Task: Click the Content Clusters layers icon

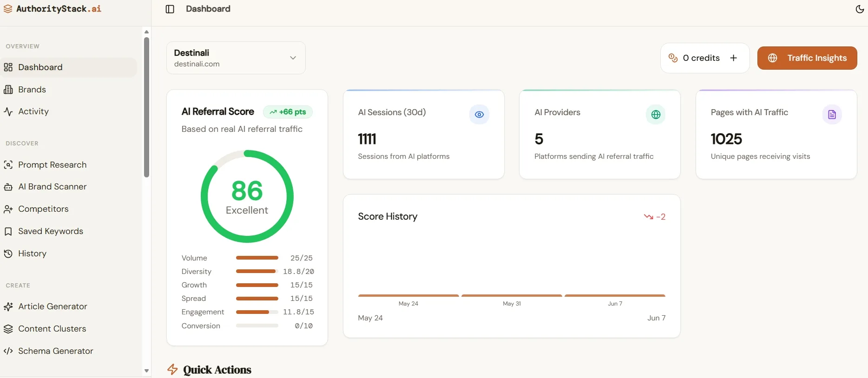Action: pos(8,329)
